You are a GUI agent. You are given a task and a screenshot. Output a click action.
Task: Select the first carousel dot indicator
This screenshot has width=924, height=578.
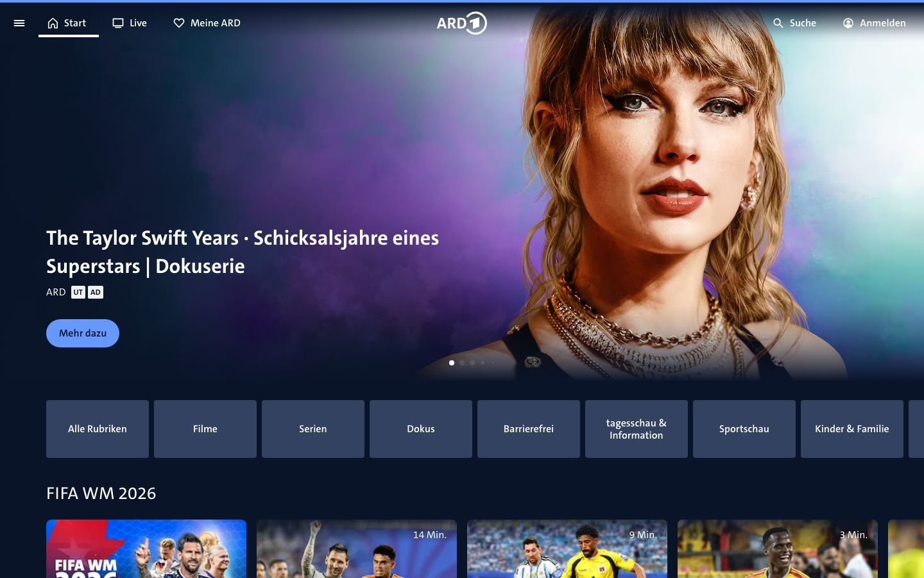452,363
